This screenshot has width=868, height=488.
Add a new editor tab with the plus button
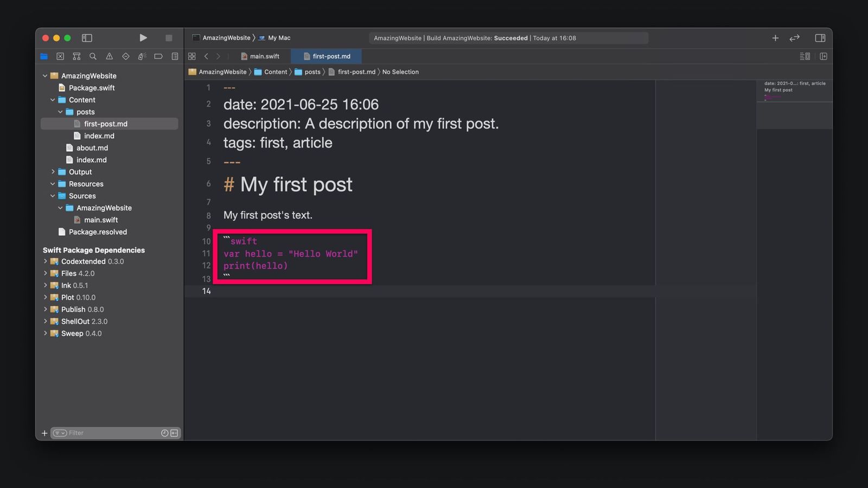coord(775,38)
